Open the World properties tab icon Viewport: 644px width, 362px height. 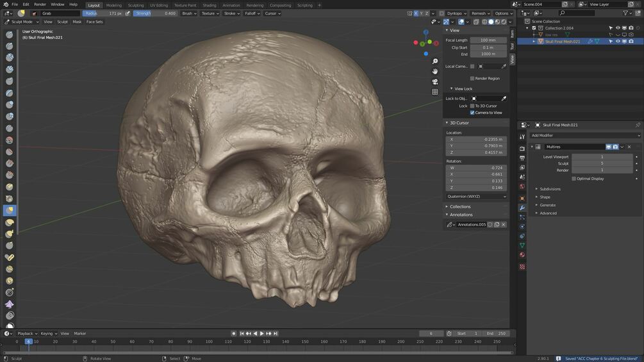522,186
